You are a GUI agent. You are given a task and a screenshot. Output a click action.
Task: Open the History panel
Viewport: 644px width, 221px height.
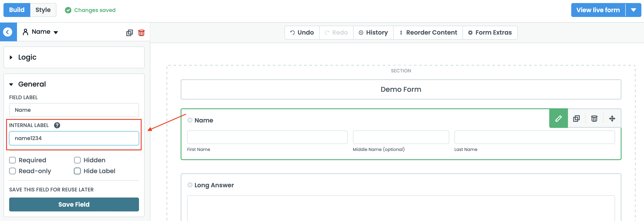click(x=373, y=32)
